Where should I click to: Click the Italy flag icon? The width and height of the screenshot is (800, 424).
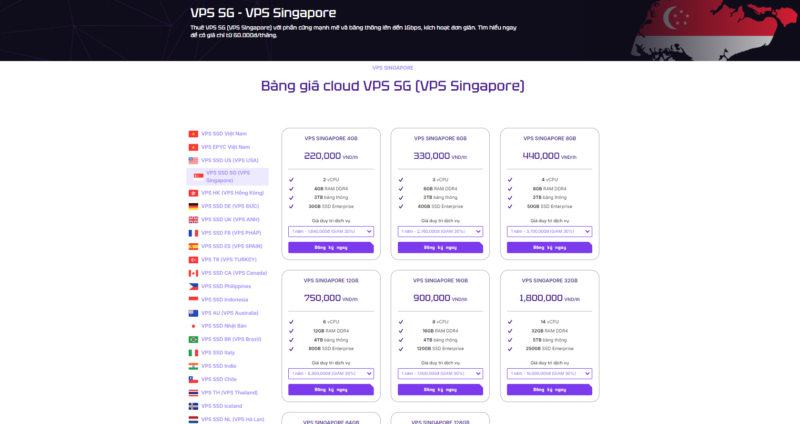pos(193,353)
